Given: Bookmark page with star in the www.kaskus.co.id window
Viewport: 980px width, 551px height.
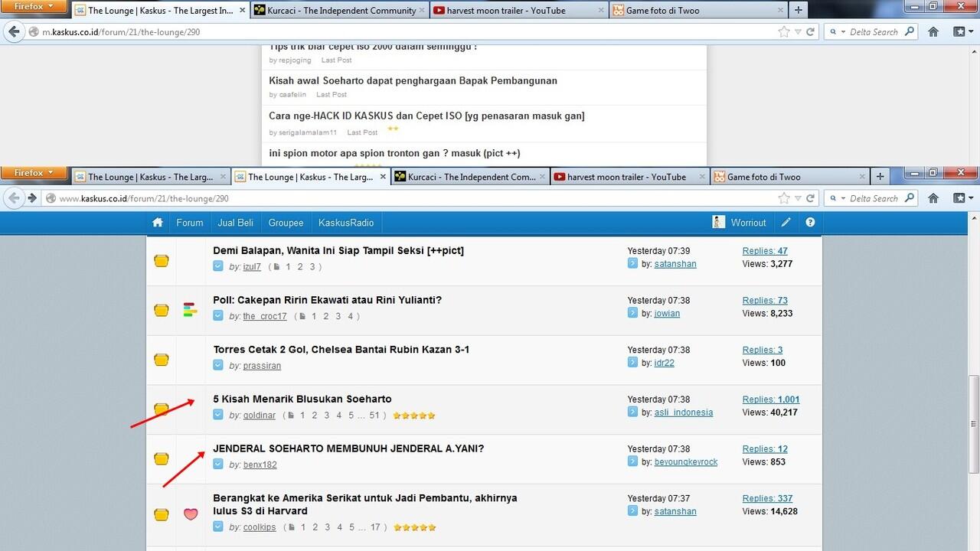Looking at the screenshot, I should coord(784,198).
